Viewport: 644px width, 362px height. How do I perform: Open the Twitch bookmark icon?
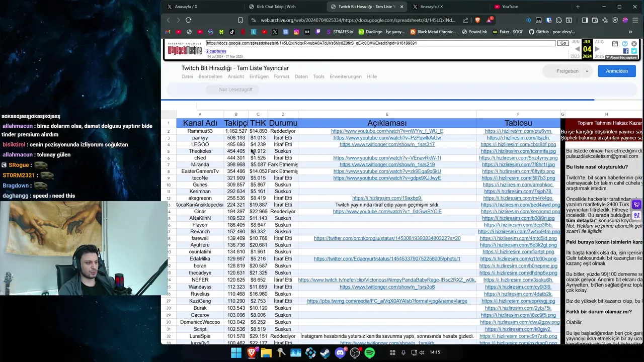[x=318, y=32]
